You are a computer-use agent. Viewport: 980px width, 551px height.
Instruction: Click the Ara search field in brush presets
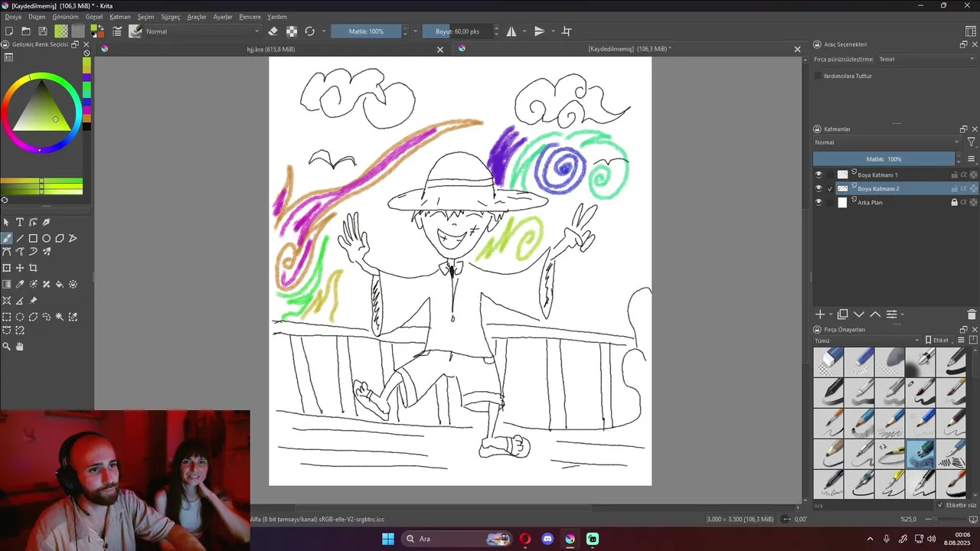pyautogui.click(x=873, y=505)
